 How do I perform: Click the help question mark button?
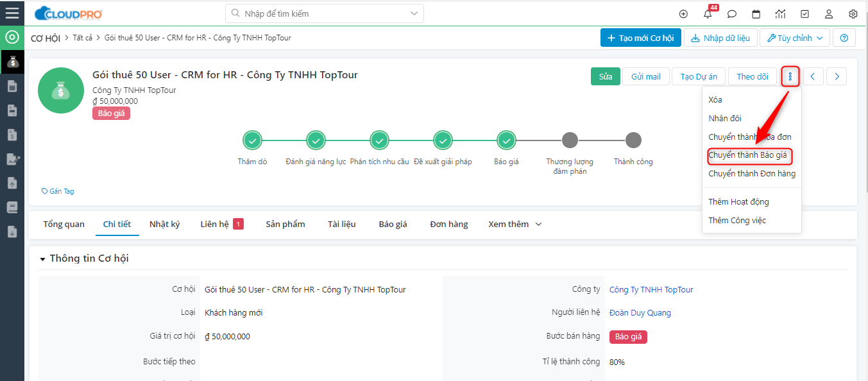pos(844,38)
